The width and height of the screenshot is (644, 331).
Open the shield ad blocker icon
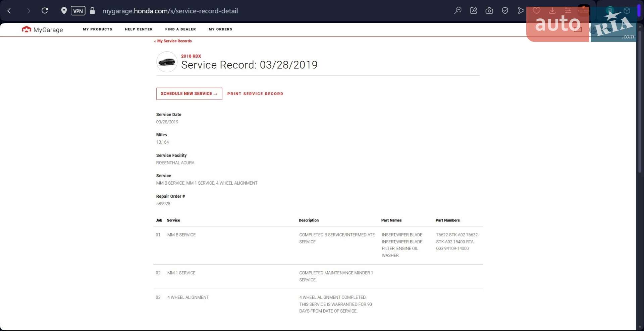pyautogui.click(x=505, y=11)
